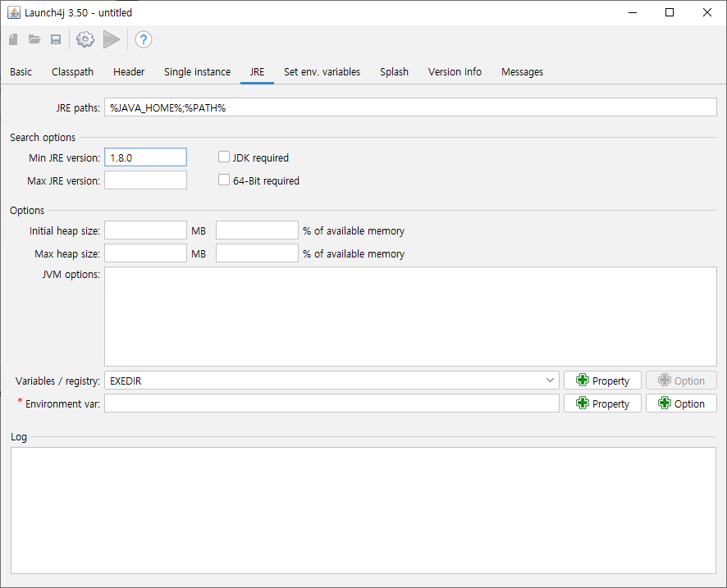
Task: Click Max heap size MB field
Action: pos(145,253)
